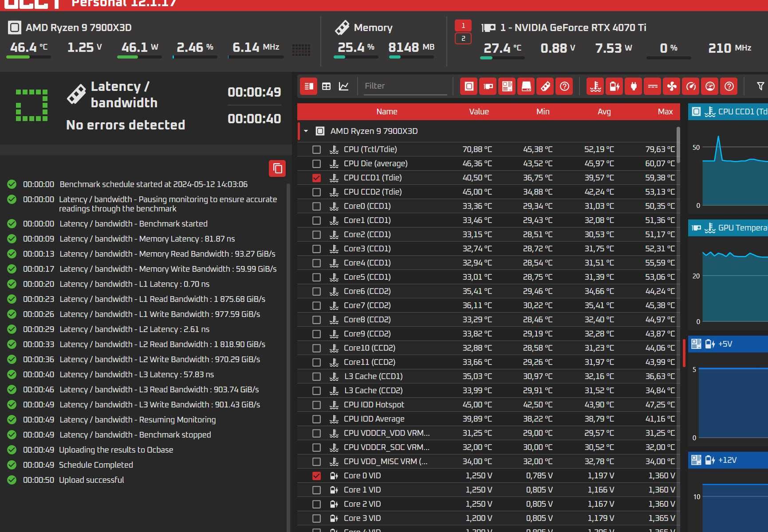Select GPU number 1 in the selector
This screenshot has width=768, height=532.
[463, 26]
